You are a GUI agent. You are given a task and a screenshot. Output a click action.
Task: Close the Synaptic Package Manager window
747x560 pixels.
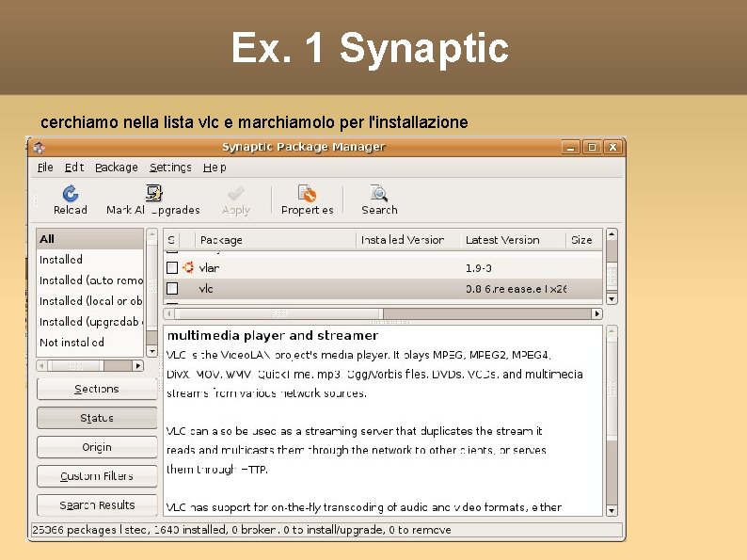coord(613,147)
